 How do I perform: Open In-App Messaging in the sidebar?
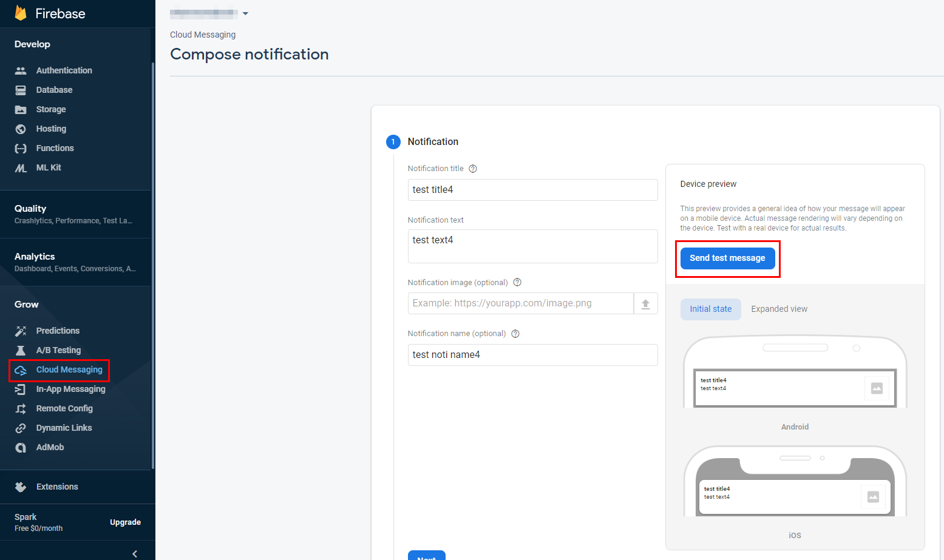click(70, 389)
